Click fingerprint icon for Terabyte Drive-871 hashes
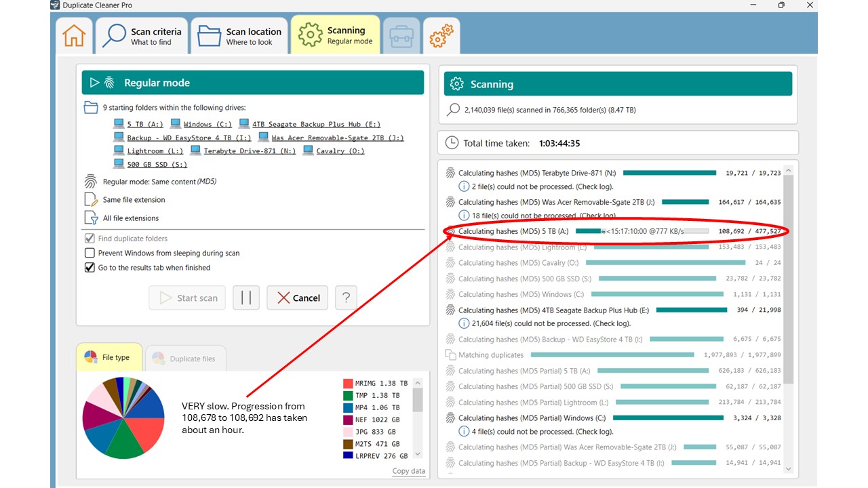Image resolution: width=868 pixels, height=488 pixels. 450,174
